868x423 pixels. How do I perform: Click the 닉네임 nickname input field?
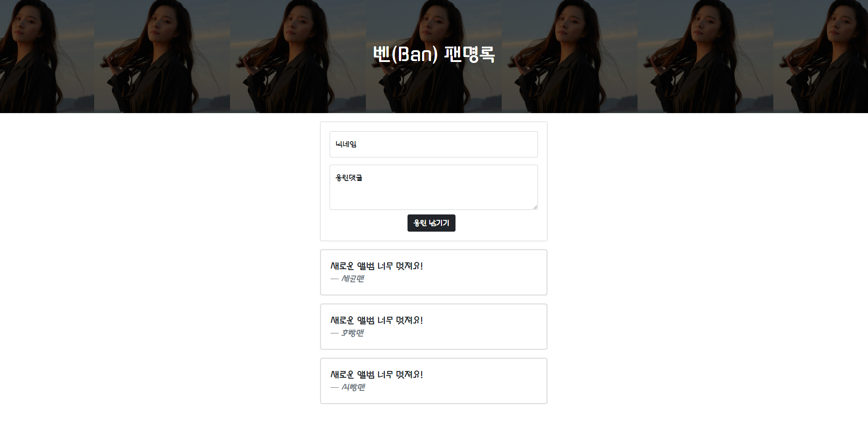click(x=433, y=144)
